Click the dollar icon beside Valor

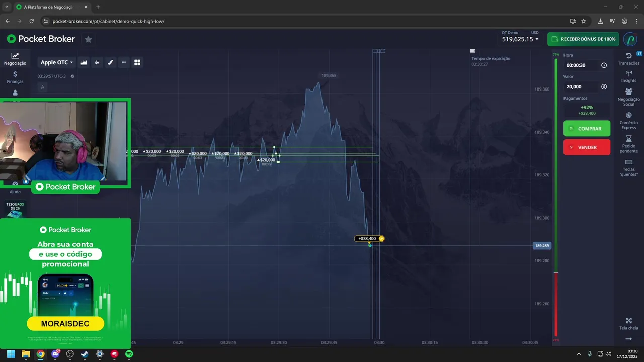[604, 87]
